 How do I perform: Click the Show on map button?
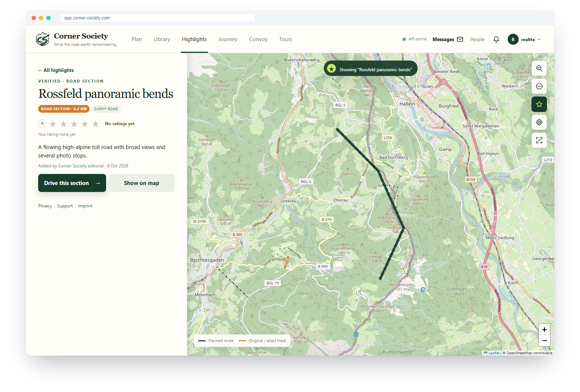click(142, 183)
